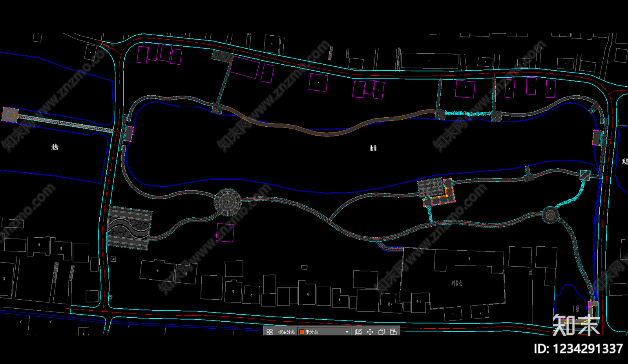Image resolution: width=628 pixels, height=364 pixels.
Task: Click the 干塘 label near bottom right
Action: 575,309
